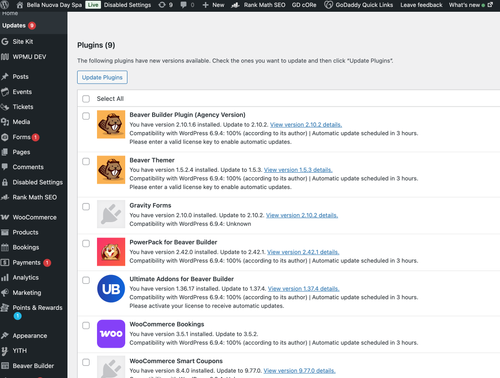Image resolution: width=500 pixels, height=378 pixels.
Task: Click the WordPress logo in admin bar
Action: click(5, 5)
